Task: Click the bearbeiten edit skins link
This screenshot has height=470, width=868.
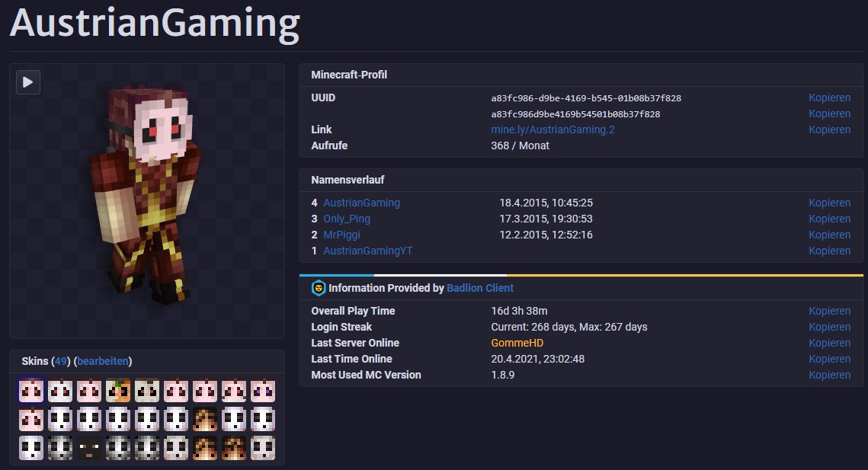Action: 103,362
